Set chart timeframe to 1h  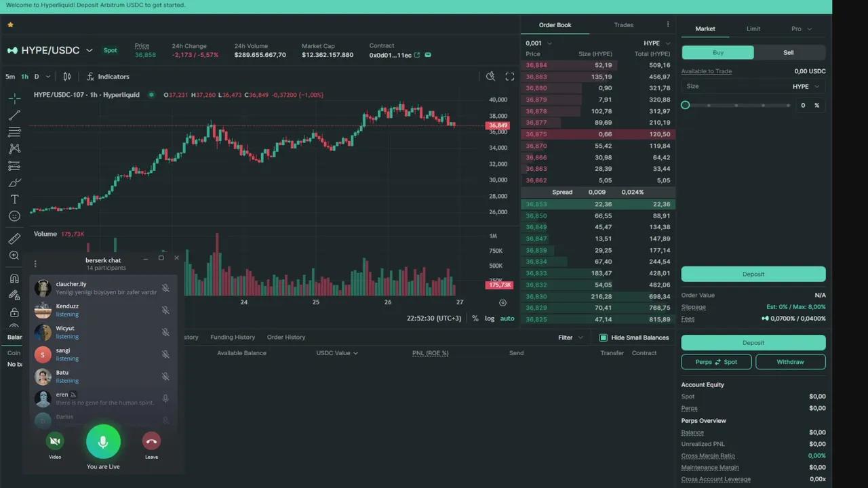pos(24,77)
